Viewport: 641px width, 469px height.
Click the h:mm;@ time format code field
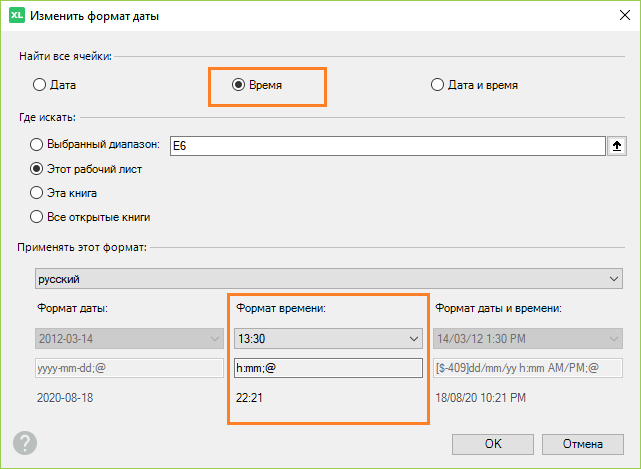327,368
